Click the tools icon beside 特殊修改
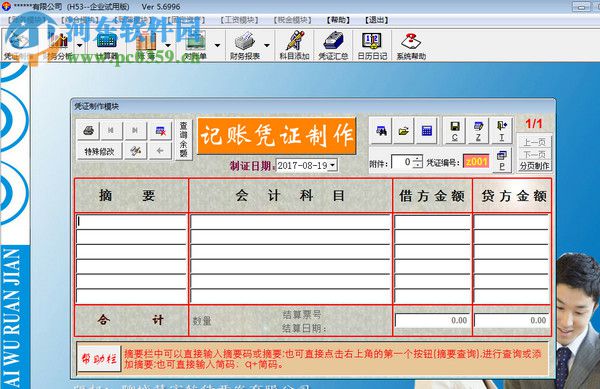The width and height of the screenshot is (600, 389). coord(135,151)
